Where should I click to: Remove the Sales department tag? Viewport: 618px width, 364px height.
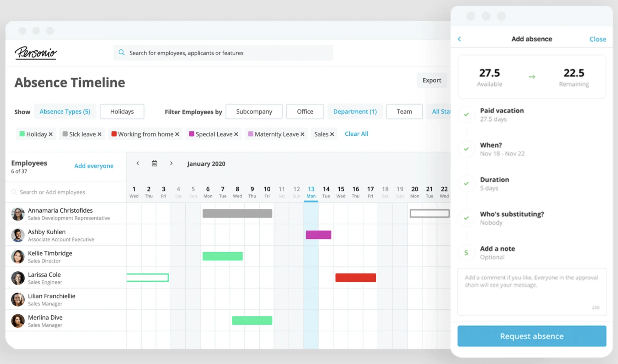coord(332,134)
